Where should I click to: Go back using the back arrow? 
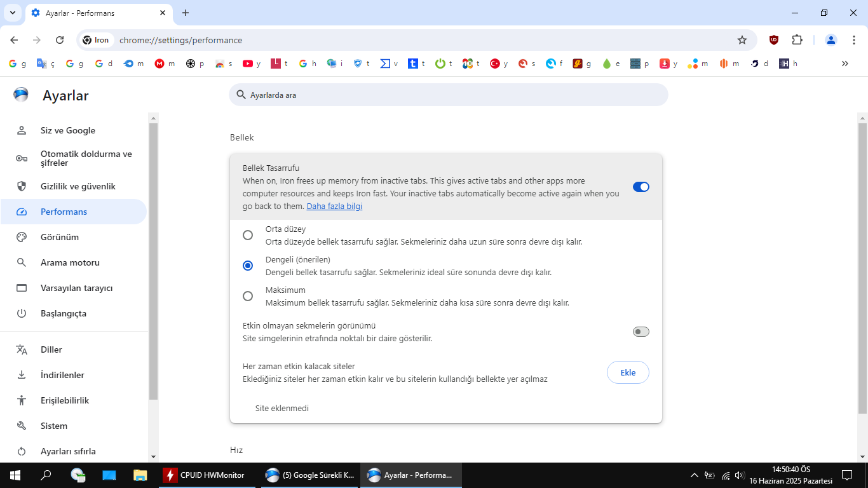click(x=15, y=40)
